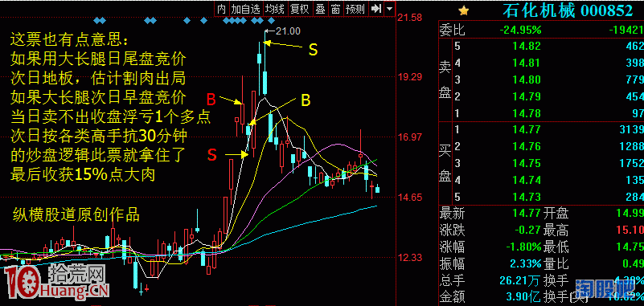
Task: Click the 最高 high price 15.10
Action: 630,231
